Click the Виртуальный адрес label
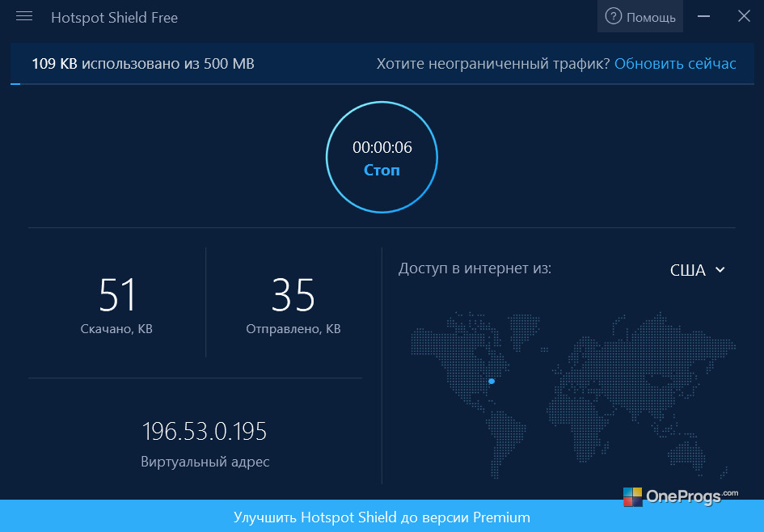The image size is (764, 532). pos(205,462)
